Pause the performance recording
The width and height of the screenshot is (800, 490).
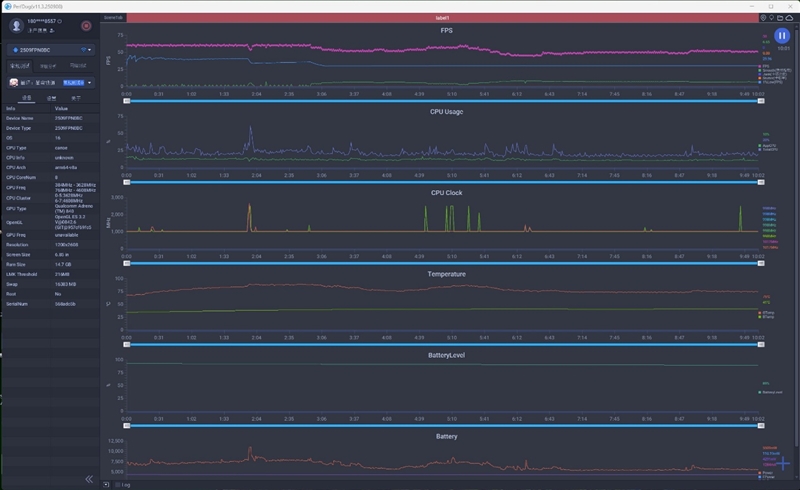click(x=782, y=35)
